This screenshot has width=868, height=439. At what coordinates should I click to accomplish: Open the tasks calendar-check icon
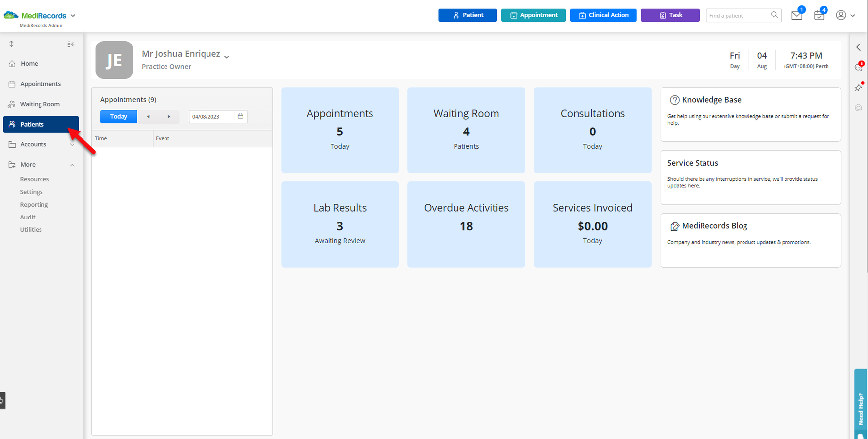pos(819,15)
